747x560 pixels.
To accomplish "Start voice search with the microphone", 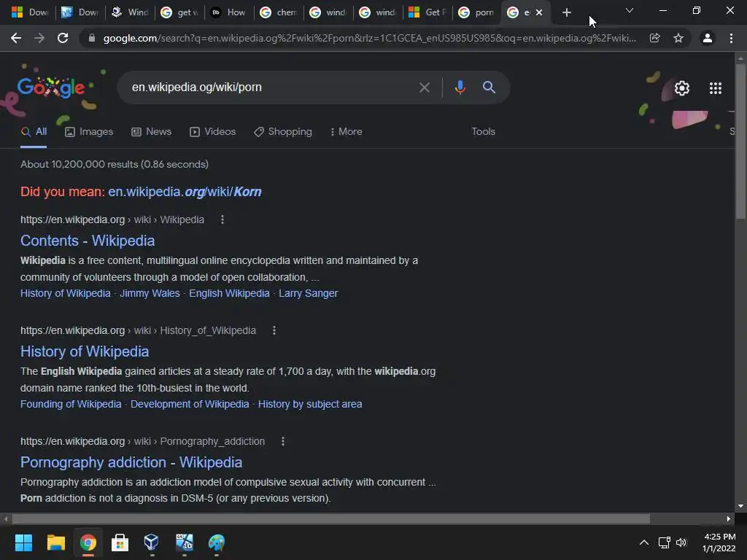I will click(460, 87).
